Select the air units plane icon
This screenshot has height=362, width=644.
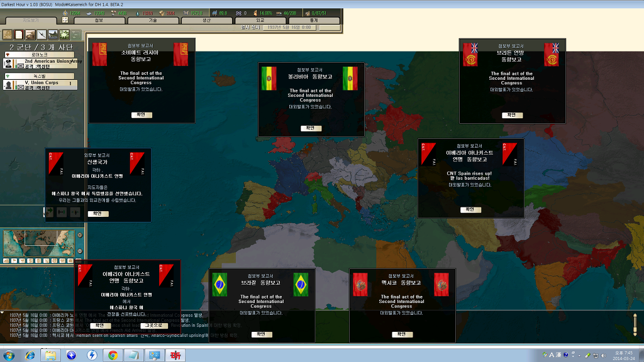click(x=42, y=35)
